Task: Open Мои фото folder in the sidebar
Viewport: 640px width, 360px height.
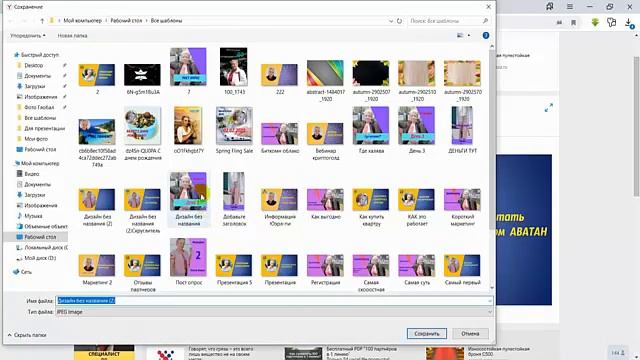Action: pyautogui.click(x=36, y=139)
